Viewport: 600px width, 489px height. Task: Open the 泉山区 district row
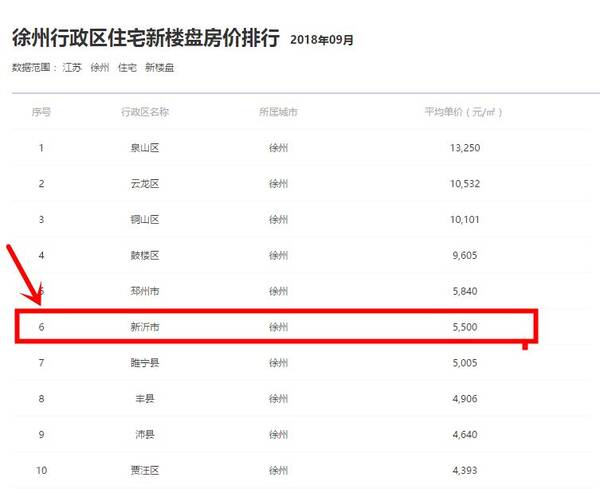coord(145,148)
